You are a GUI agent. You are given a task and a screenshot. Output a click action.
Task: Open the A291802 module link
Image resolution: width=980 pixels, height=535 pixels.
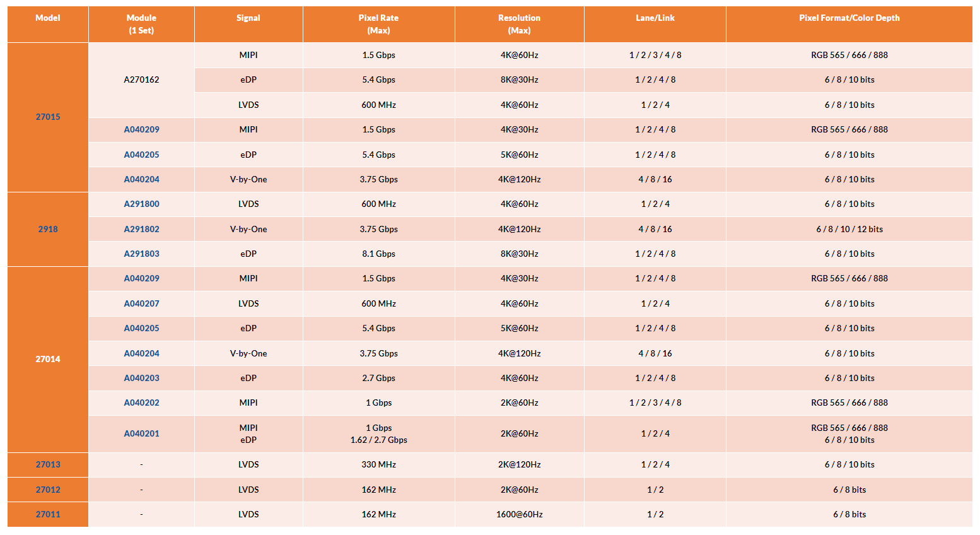[x=141, y=229]
